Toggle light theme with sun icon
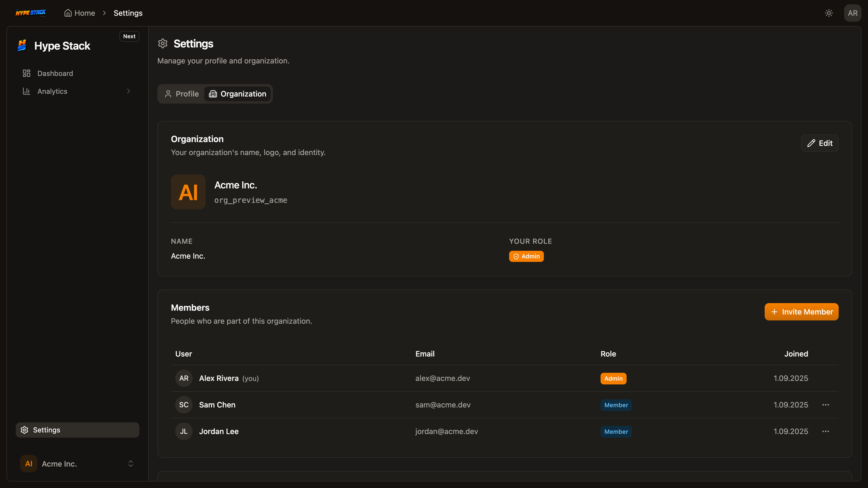Image resolution: width=868 pixels, height=488 pixels. tap(829, 13)
